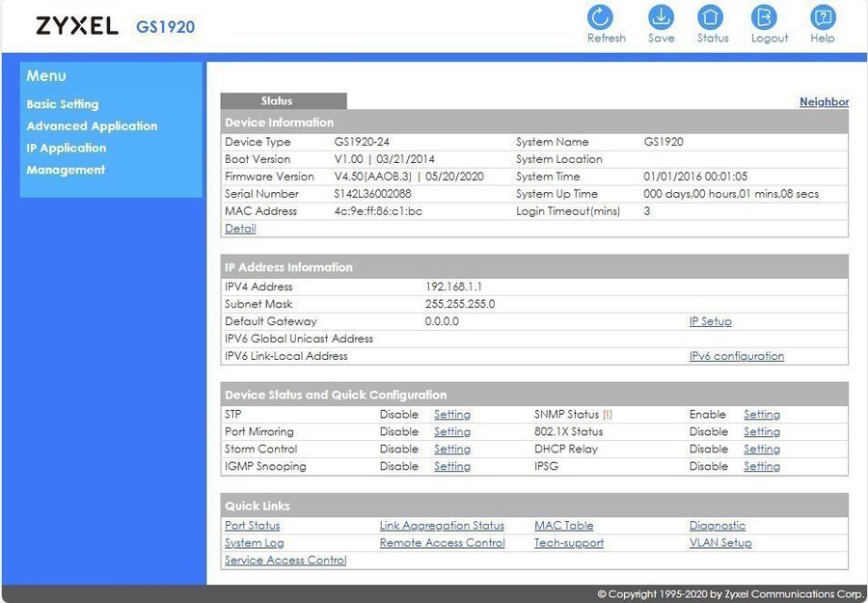This screenshot has height=603, width=868.
Task: Open the SNMP Status Setting link
Action: (x=761, y=415)
